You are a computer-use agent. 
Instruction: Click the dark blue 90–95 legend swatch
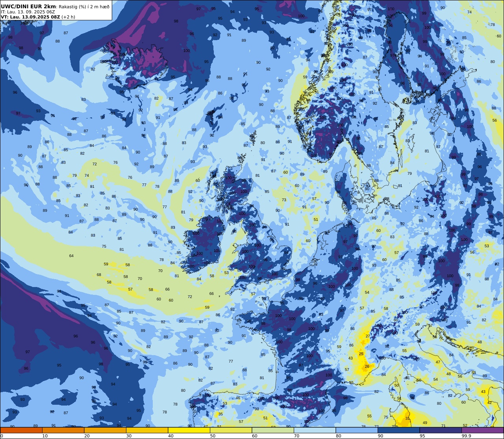click(398, 430)
